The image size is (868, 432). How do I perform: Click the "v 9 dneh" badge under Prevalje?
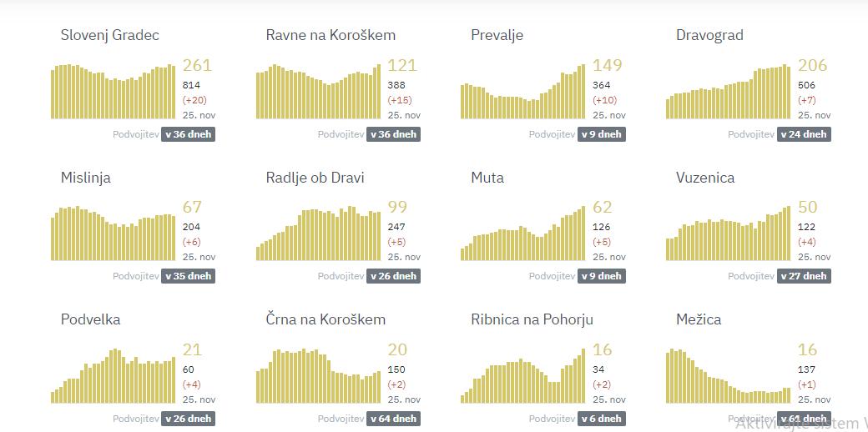(x=601, y=134)
